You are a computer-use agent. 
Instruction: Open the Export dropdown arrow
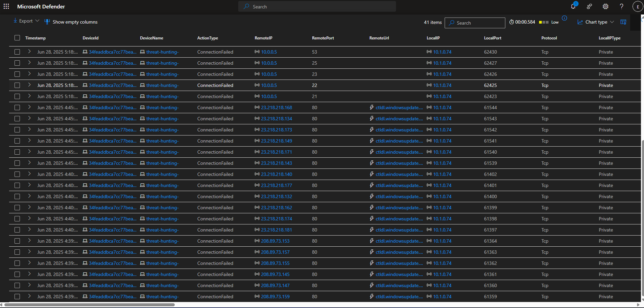37,21
